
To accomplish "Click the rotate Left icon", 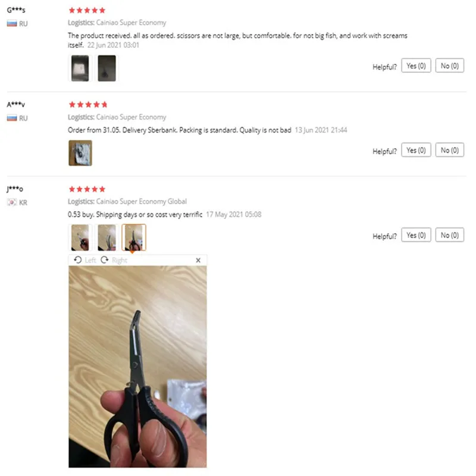I will click(x=78, y=260).
